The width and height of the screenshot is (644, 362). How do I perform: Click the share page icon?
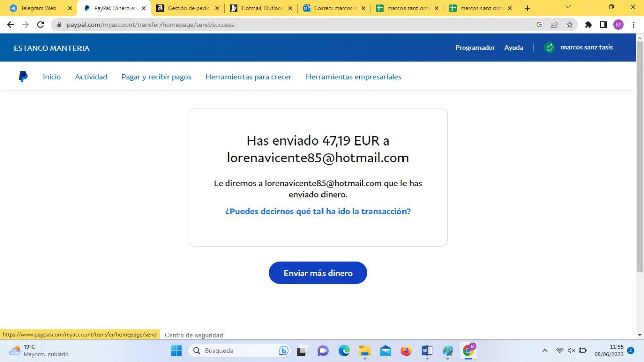(554, 25)
